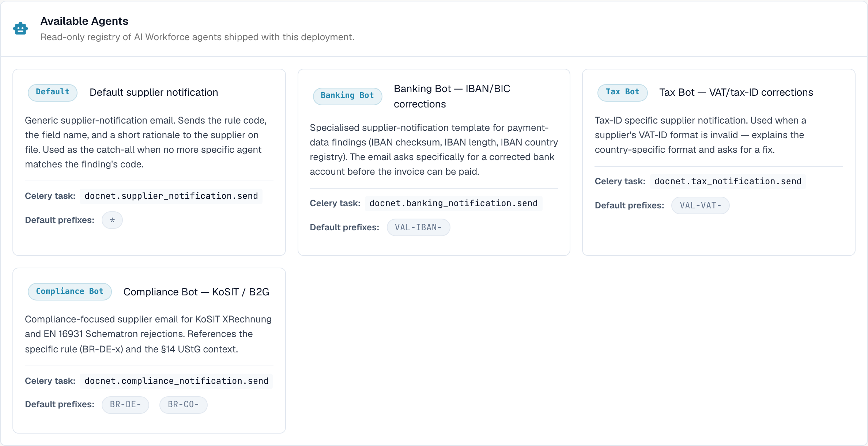
Task: Click the Default supplier notification title
Action: (x=154, y=92)
